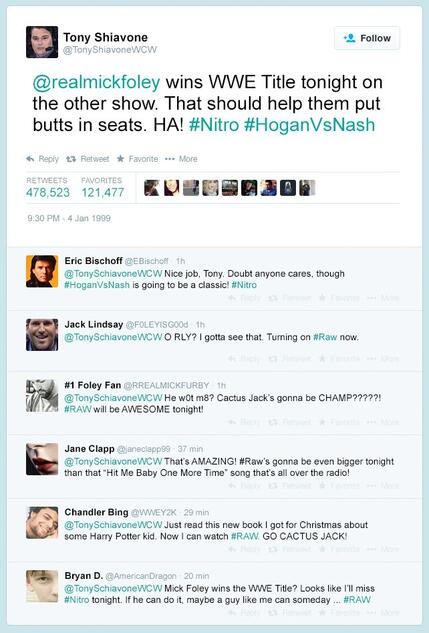
Task: Click first retweeter avatar in the row
Action: (x=152, y=188)
